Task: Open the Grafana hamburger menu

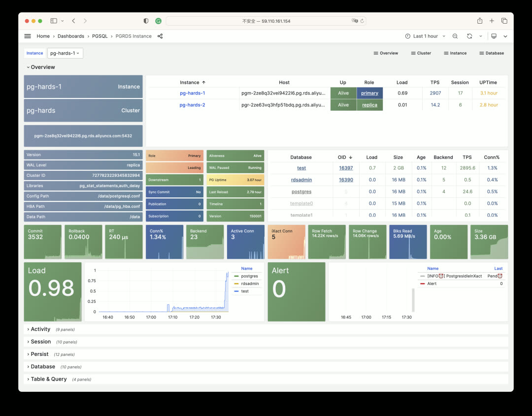Action: point(28,36)
